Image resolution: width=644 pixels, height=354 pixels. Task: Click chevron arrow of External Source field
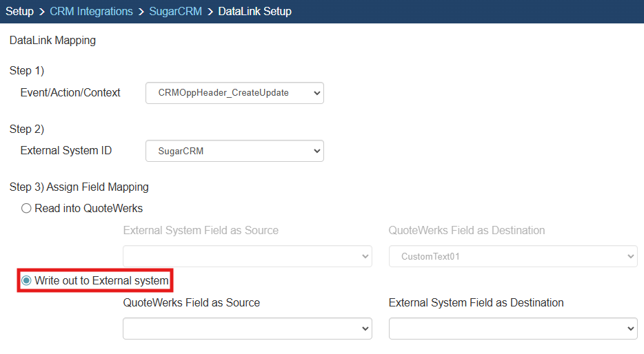click(365, 256)
